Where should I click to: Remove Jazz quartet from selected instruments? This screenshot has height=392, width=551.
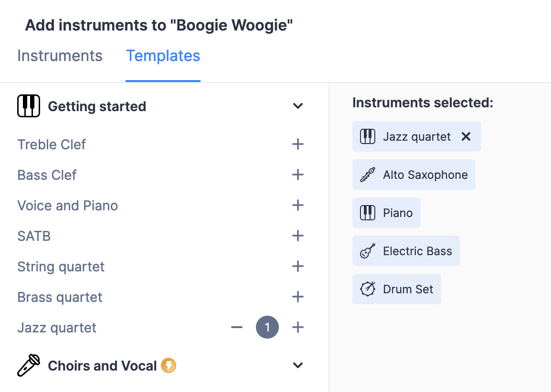(466, 136)
